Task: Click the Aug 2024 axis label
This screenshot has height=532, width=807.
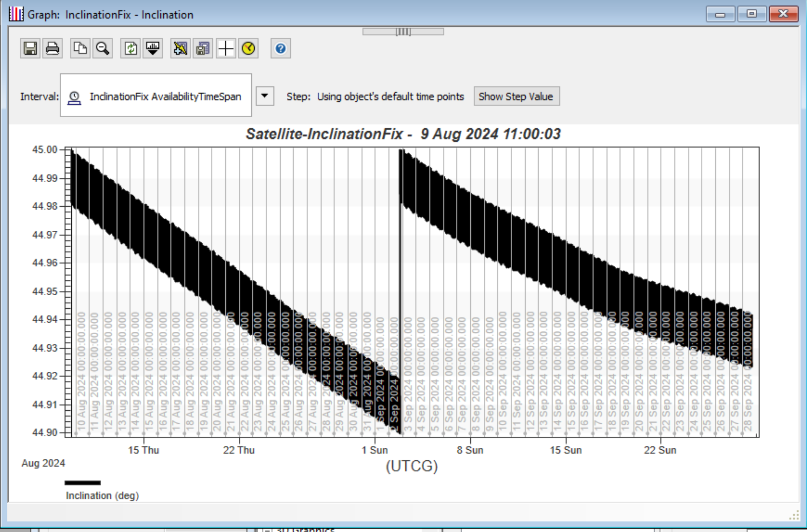Action: tap(43, 463)
